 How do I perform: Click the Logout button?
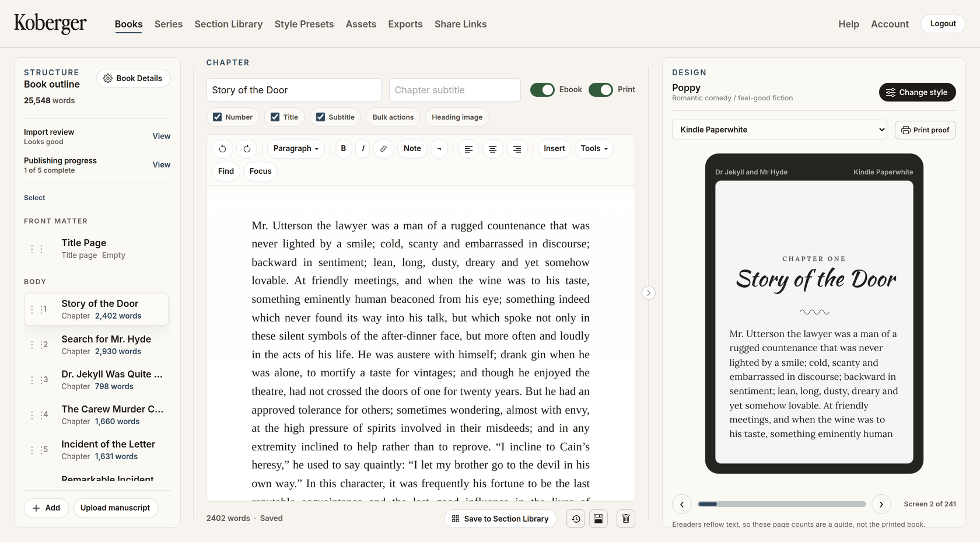(943, 24)
